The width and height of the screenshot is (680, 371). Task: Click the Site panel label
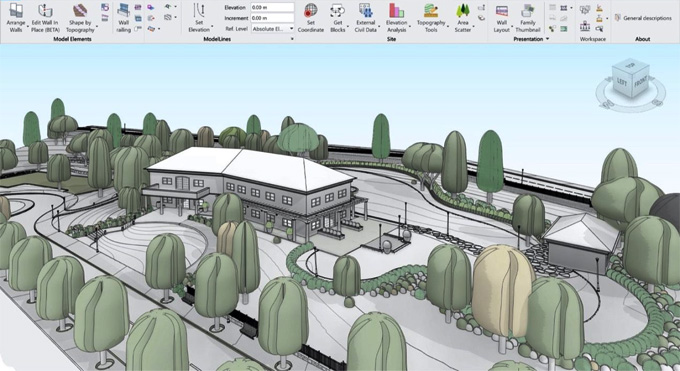coord(391,39)
